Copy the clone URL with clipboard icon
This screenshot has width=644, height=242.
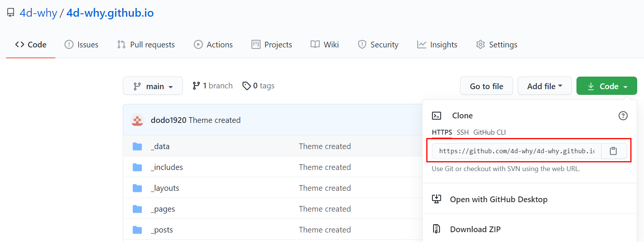(x=614, y=151)
